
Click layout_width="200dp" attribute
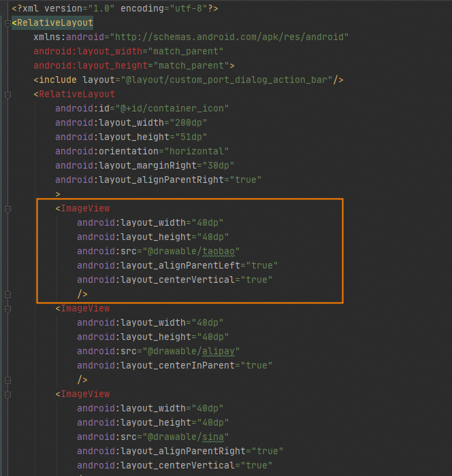[131, 122]
